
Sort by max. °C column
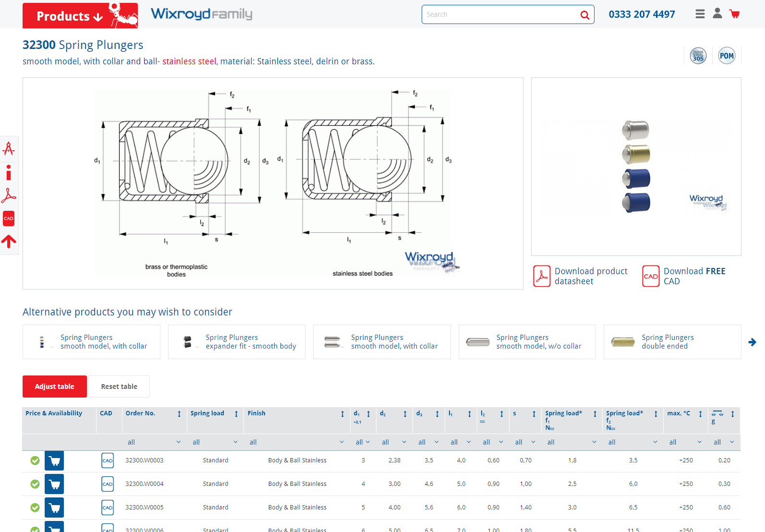pyautogui.click(x=700, y=414)
